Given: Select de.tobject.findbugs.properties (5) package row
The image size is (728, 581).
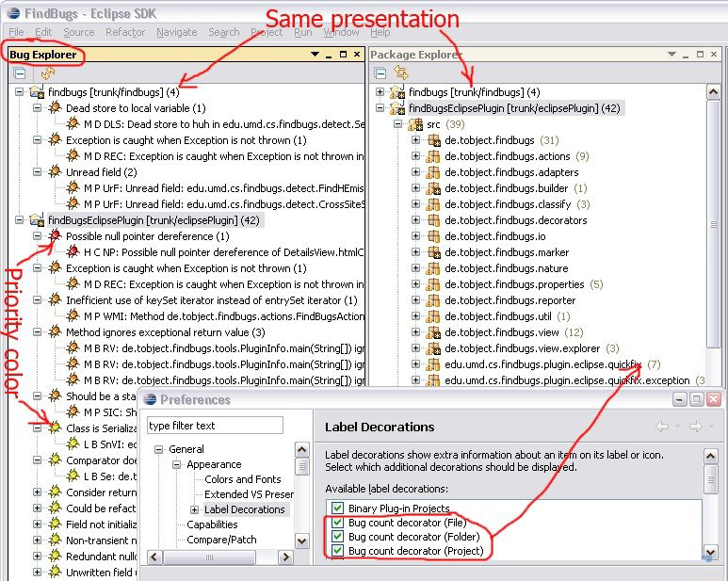Looking at the screenshot, I should click(514, 284).
